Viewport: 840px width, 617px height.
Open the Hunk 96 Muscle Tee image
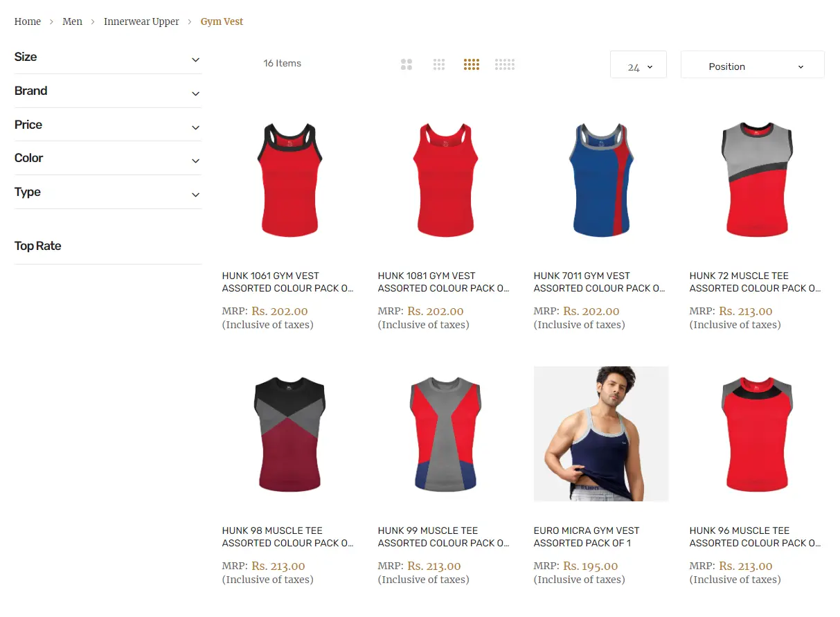[x=757, y=433]
